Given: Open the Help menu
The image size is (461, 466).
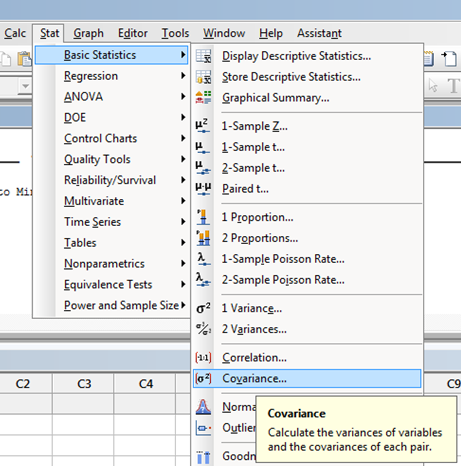Looking at the screenshot, I should 271,33.
